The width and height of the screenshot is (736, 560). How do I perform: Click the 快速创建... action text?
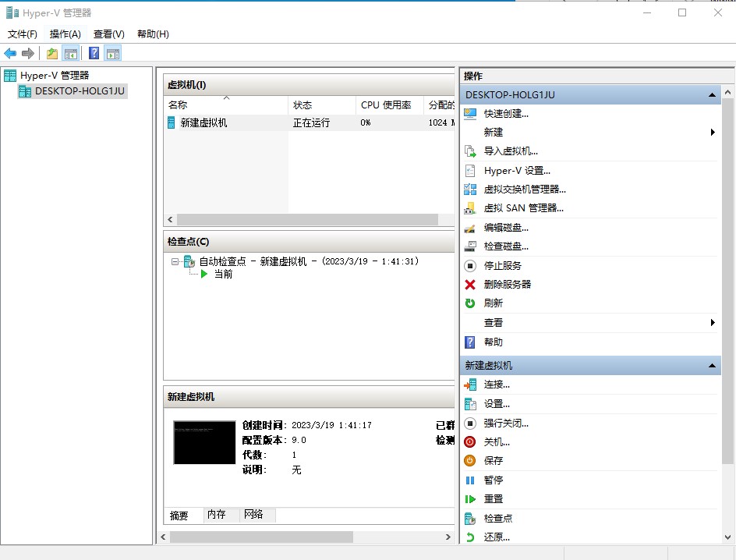506,114
